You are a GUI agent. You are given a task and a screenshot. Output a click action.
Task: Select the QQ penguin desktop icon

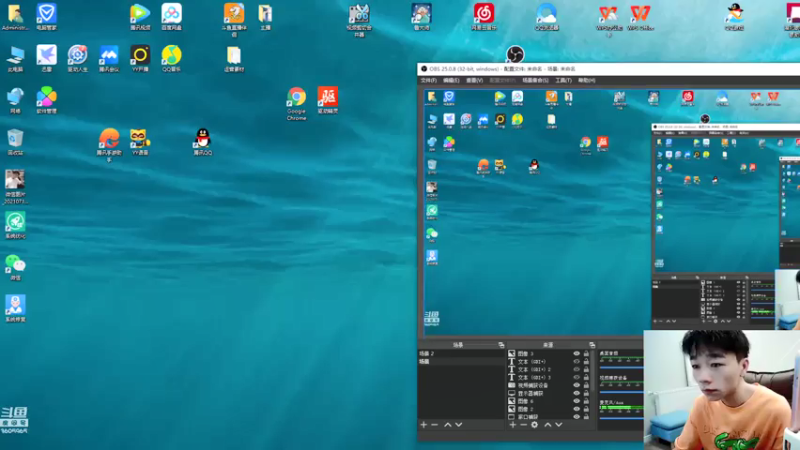pyautogui.click(x=203, y=142)
